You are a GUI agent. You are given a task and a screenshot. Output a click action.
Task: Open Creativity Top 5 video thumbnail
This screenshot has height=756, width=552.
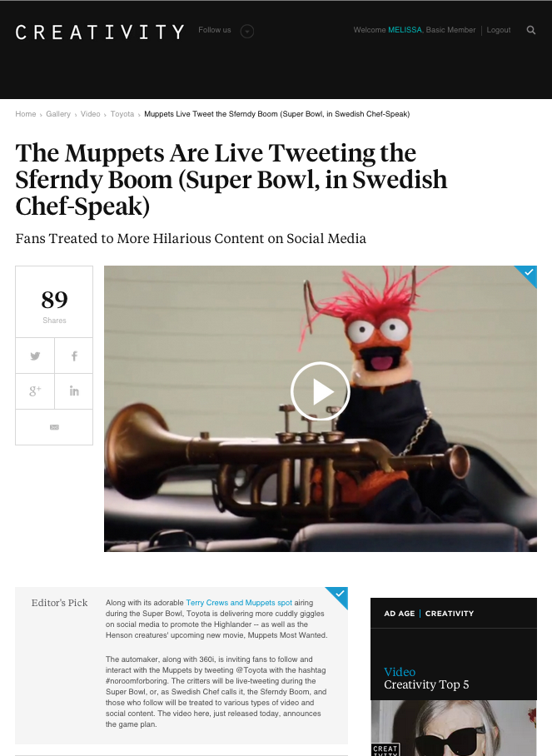[x=454, y=728]
